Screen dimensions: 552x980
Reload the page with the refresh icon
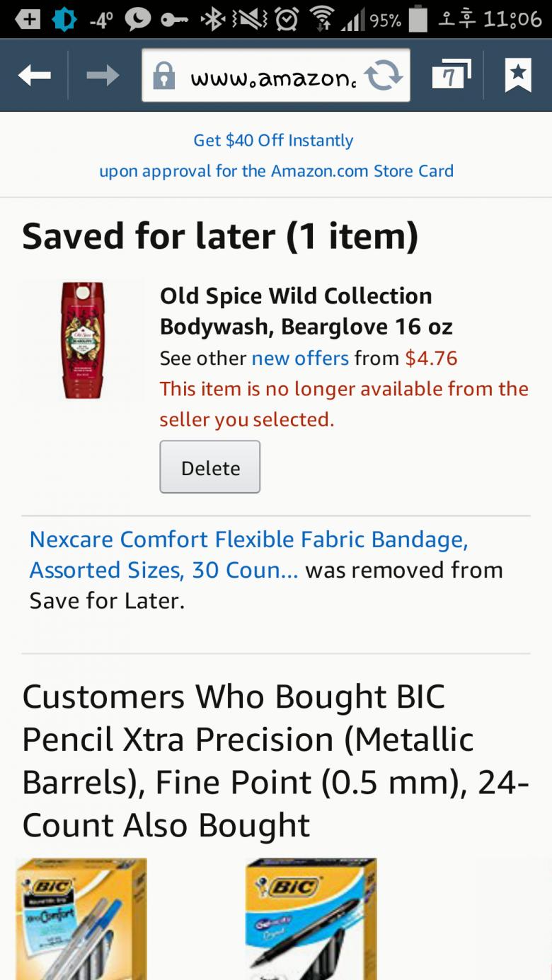[x=383, y=76]
